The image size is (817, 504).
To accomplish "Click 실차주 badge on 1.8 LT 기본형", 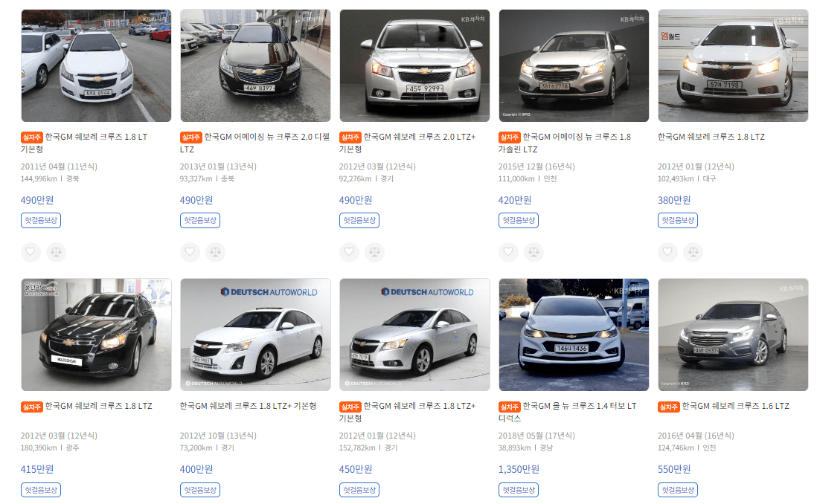I will (x=32, y=138).
